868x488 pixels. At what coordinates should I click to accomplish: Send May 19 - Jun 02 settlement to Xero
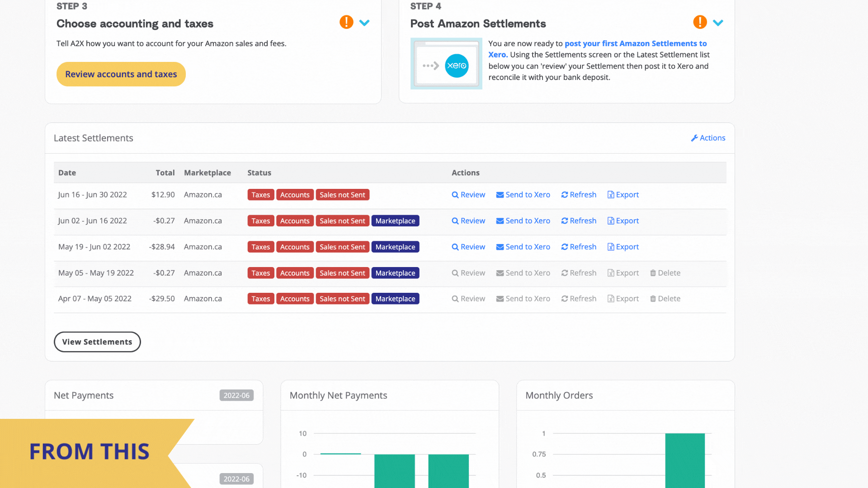pos(523,247)
